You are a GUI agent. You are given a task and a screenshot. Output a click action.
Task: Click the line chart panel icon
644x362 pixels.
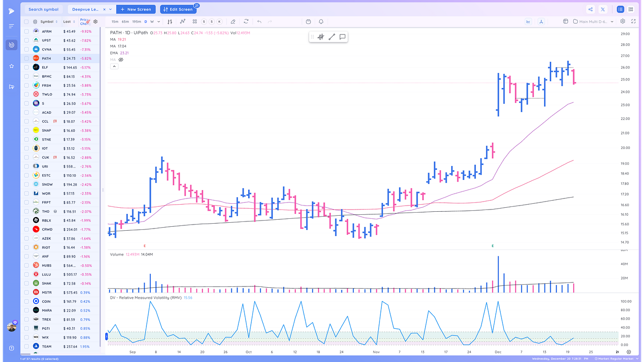[529, 21]
